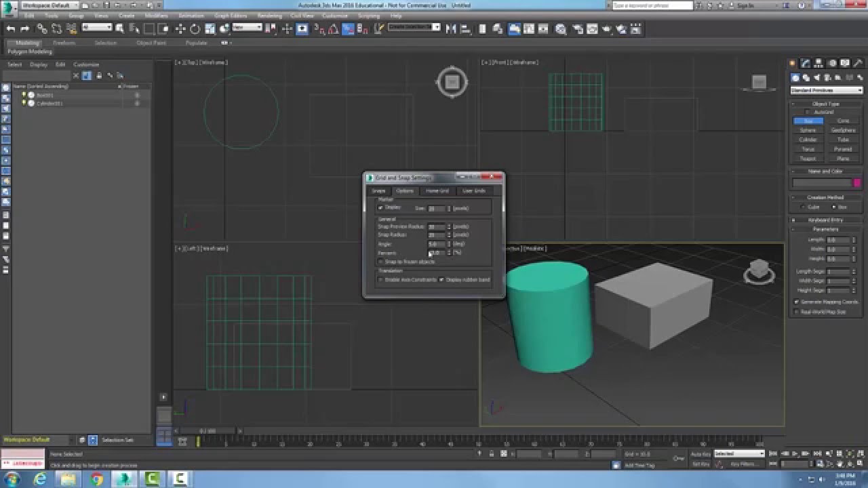868x488 pixels.
Task: Click the GeoSphere primitive button
Action: (843, 130)
